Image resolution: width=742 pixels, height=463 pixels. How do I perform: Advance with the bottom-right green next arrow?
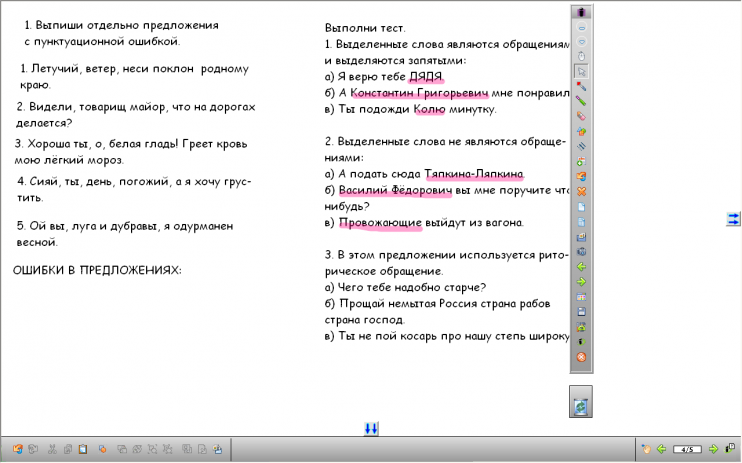(x=712, y=449)
